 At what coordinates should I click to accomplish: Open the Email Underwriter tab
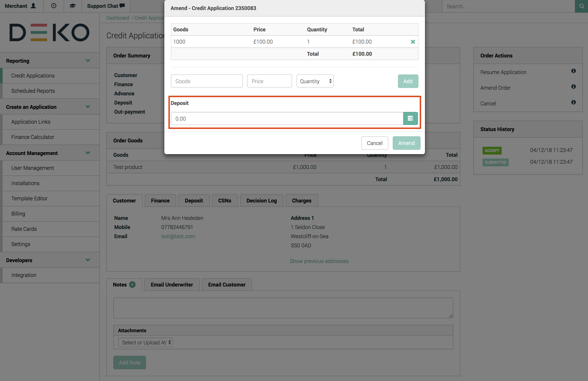172,285
